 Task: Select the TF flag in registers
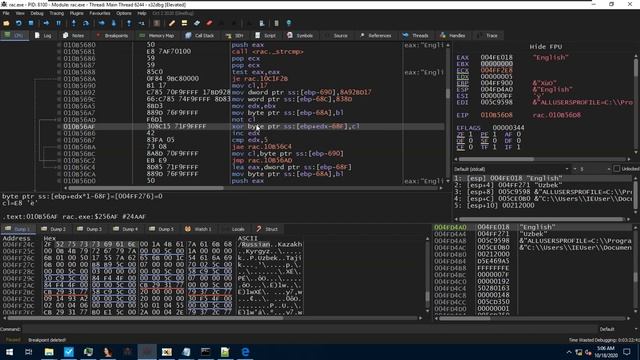(x=484, y=147)
